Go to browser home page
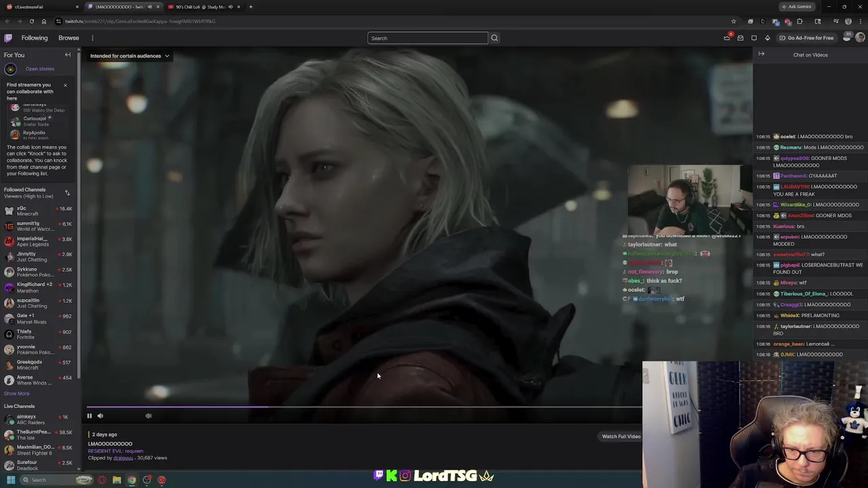 pyautogui.click(x=44, y=21)
